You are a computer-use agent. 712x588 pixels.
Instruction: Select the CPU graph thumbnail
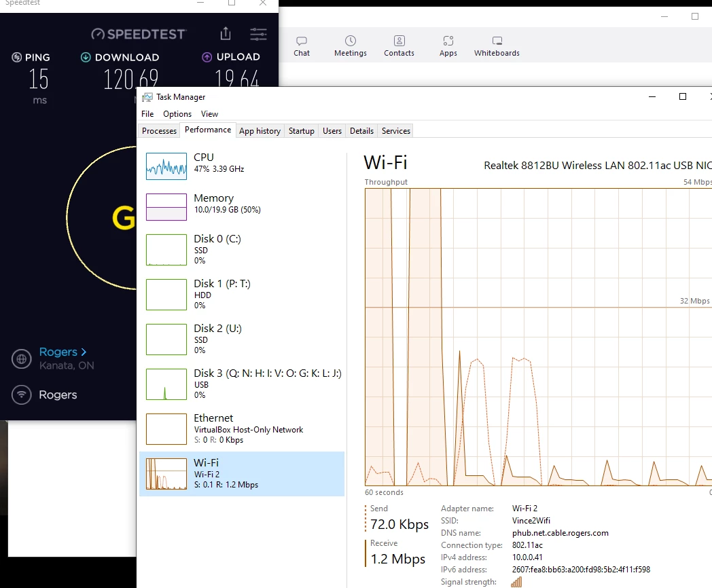[x=166, y=166]
